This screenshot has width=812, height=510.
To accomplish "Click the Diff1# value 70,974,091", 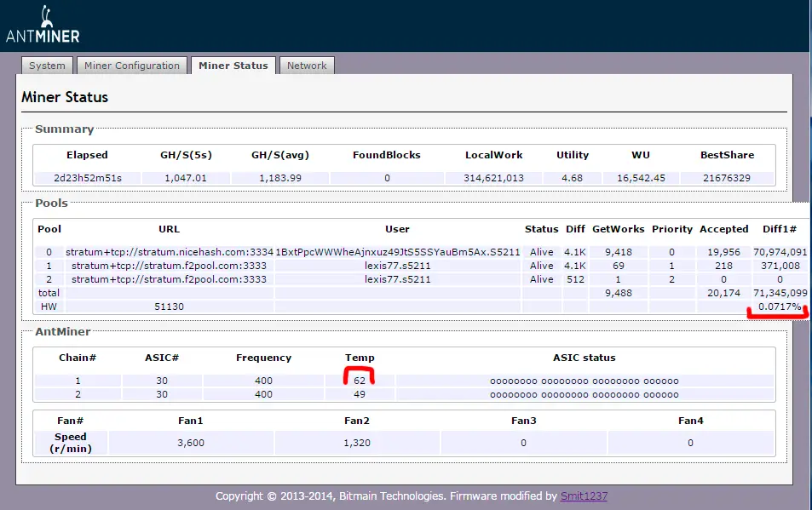I will (780, 252).
